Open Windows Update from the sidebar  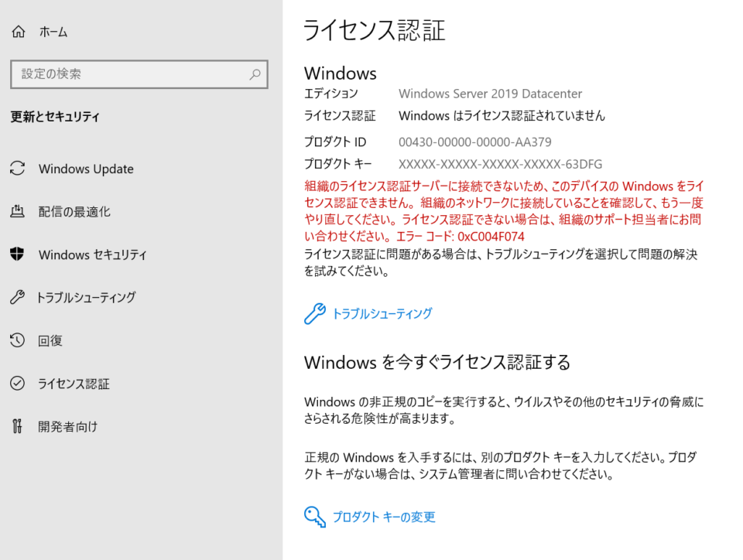click(85, 169)
